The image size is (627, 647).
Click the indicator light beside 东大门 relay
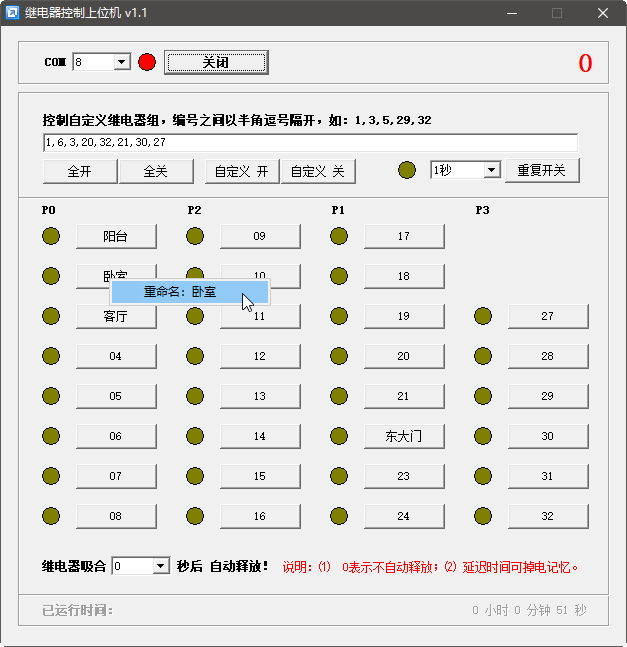[339, 436]
